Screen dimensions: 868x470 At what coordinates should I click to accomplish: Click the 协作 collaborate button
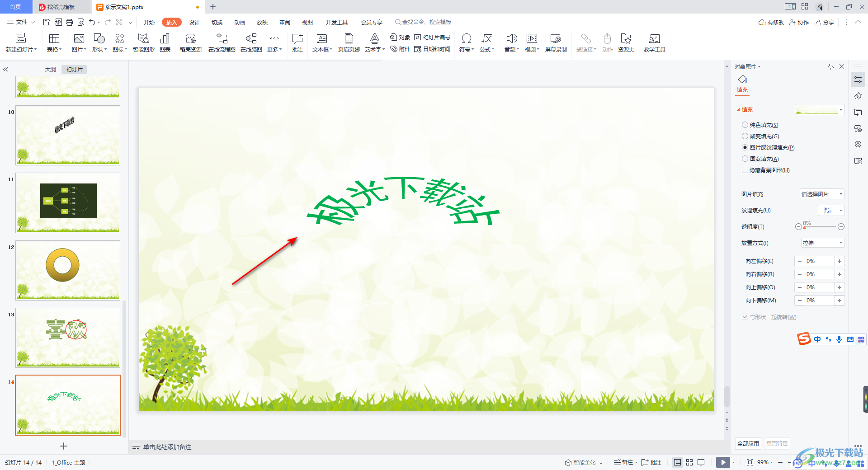click(x=799, y=22)
